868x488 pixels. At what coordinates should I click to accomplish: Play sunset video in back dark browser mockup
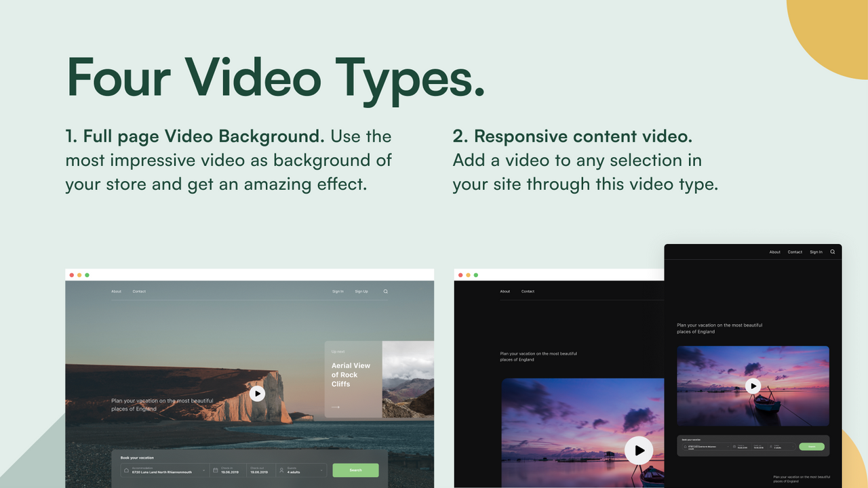pos(639,450)
